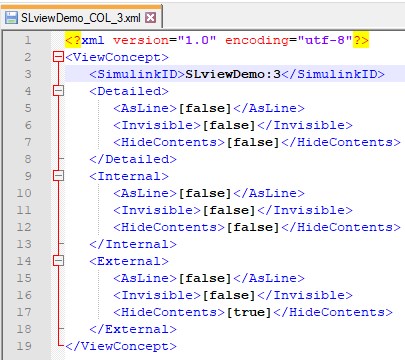Click AsLine value on line 5

205,108
